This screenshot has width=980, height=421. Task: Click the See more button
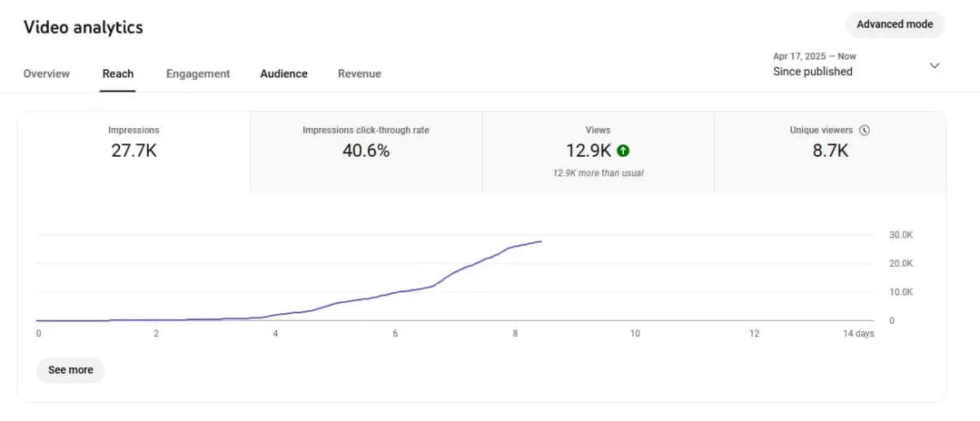click(x=70, y=370)
